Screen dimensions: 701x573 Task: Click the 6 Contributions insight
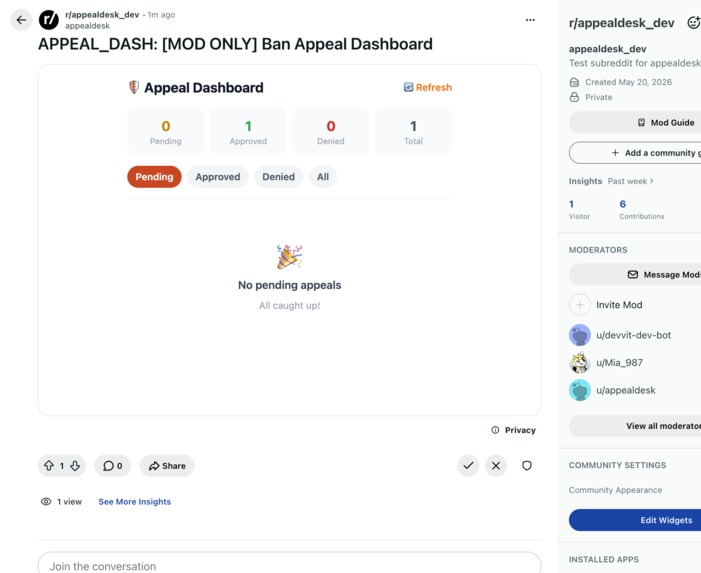pos(642,210)
